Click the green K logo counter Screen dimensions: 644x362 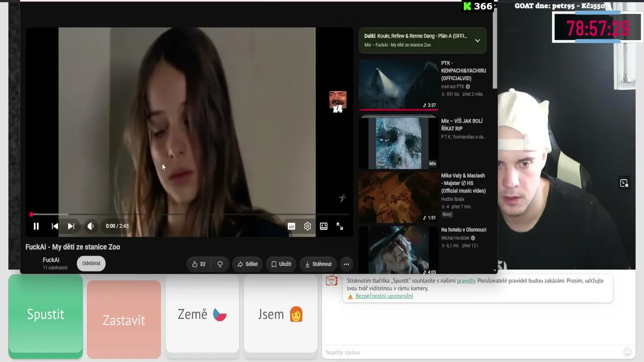coord(478,6)
